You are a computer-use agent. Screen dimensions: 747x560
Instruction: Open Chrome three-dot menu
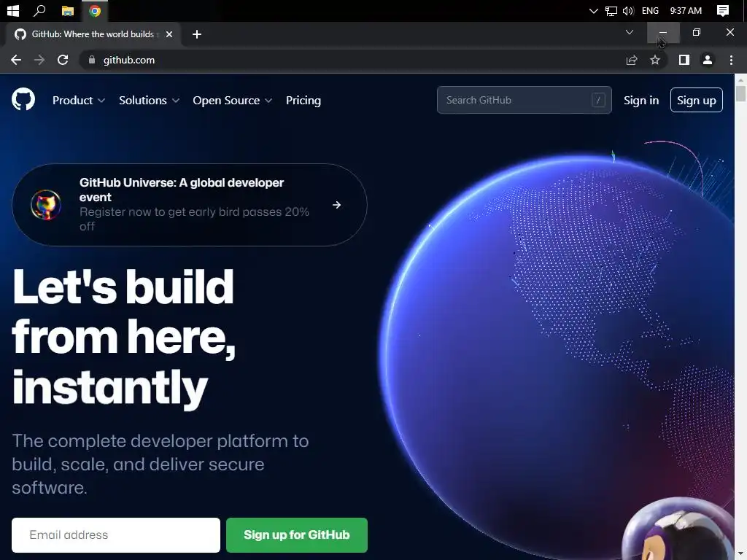[731, 60]
